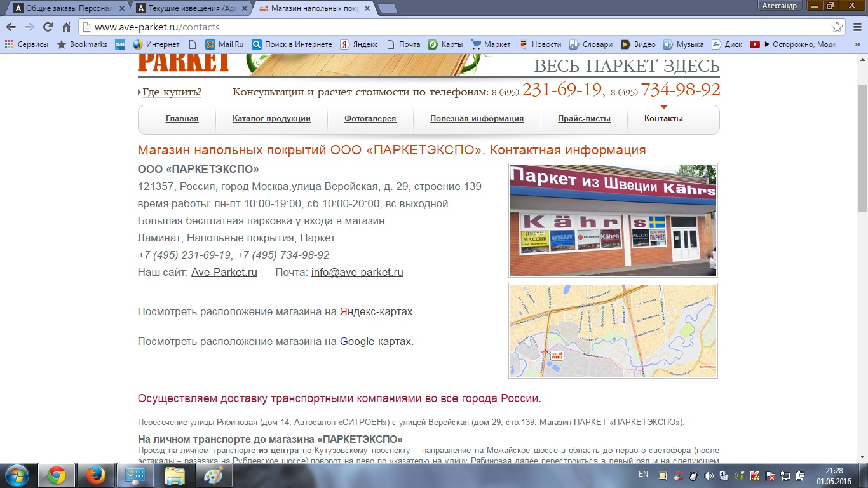This screenshot has height=488, width=868.
Task: Open the Яндекс-картах link
Action: (376, 312)
